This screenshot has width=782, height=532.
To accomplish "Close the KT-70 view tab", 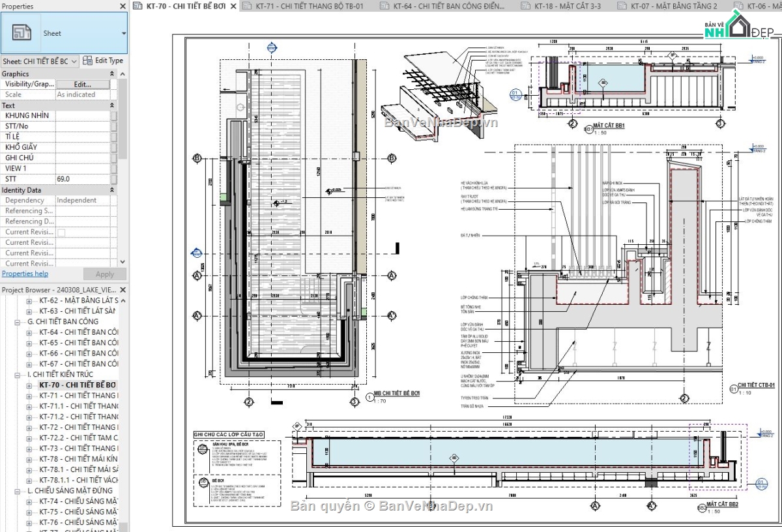I will [x=233, y=7].
